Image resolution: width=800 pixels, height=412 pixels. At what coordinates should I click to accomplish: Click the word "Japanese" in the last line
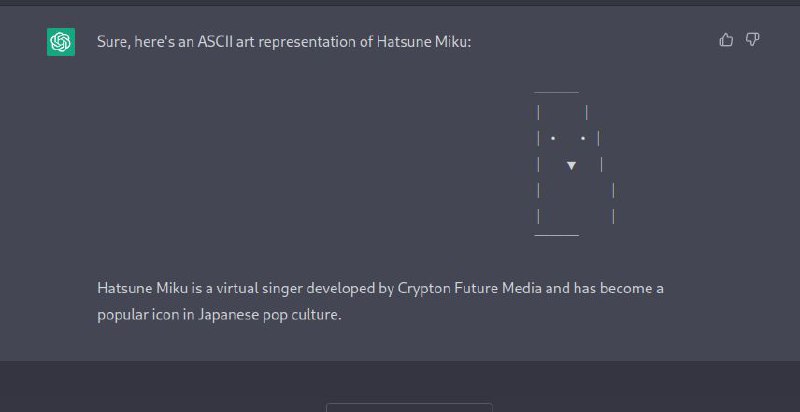coord(228,315)
